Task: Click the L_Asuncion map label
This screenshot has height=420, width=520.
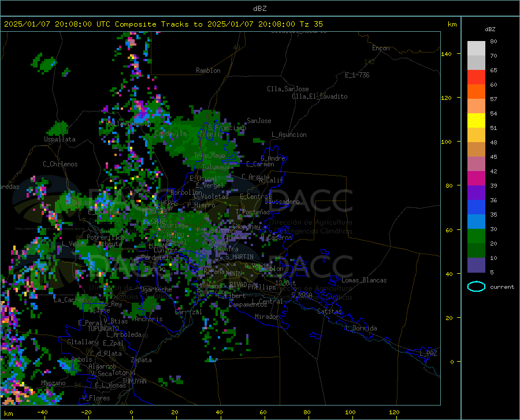Action: (289, 135)
